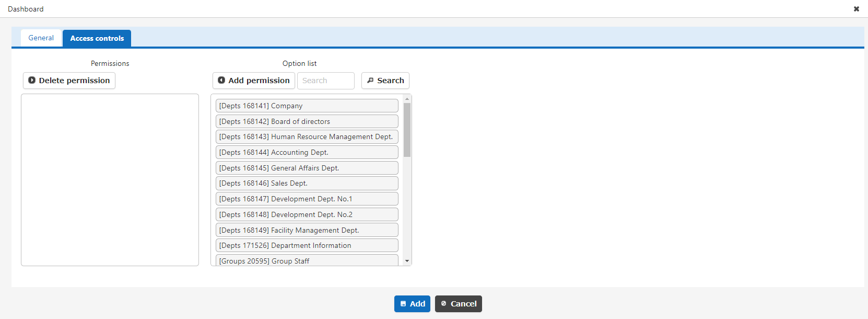Select [Depts 168144] Accounting Dept.

pyautogui.click(x=307, y=152)
